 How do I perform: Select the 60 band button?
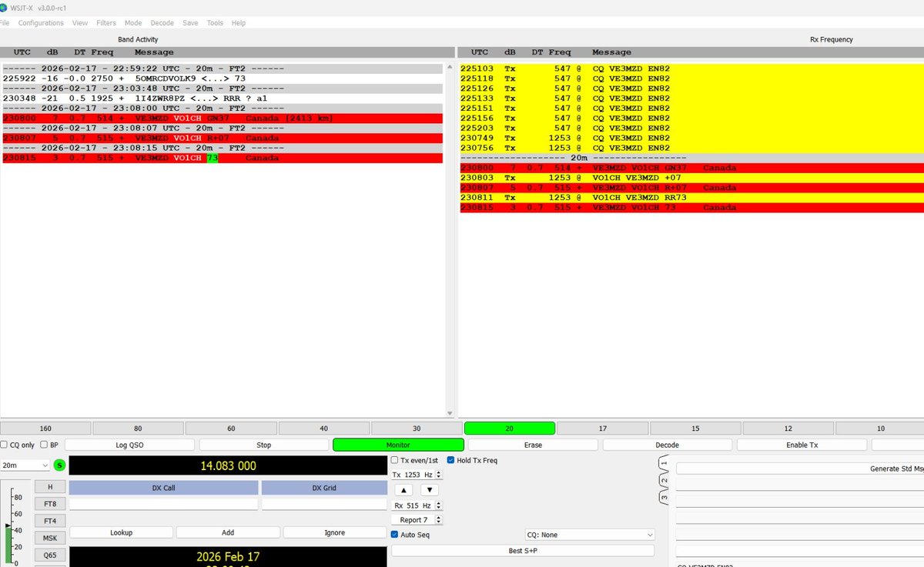[x=231, y=429]
